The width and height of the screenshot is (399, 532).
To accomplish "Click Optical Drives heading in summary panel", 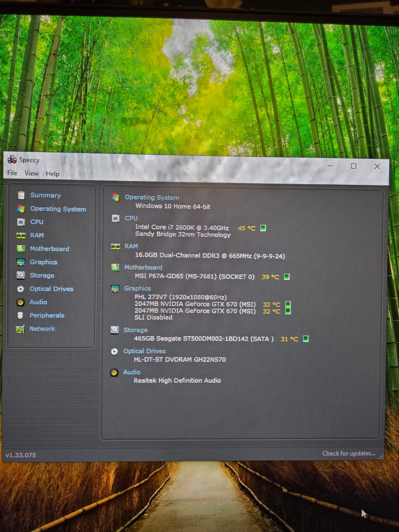I will 144,351.
